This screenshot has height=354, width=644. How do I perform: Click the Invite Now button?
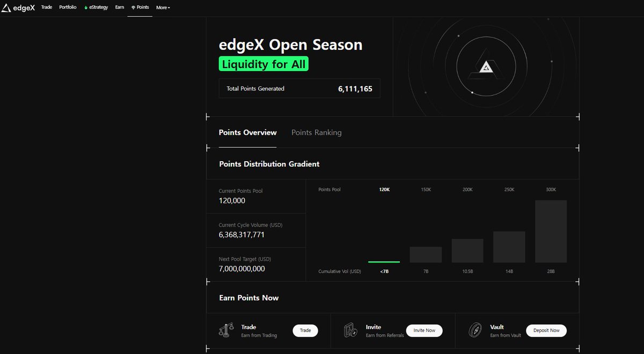point(425,330)
